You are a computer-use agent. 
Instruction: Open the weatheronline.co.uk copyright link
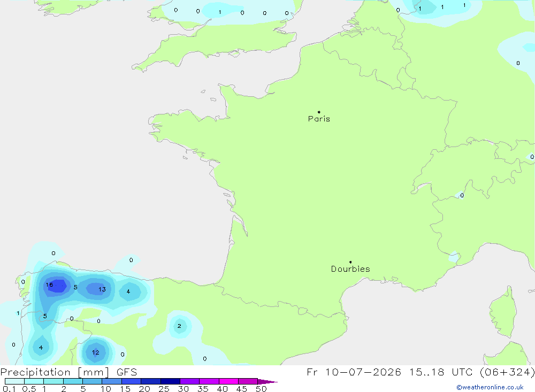(490, 387)
